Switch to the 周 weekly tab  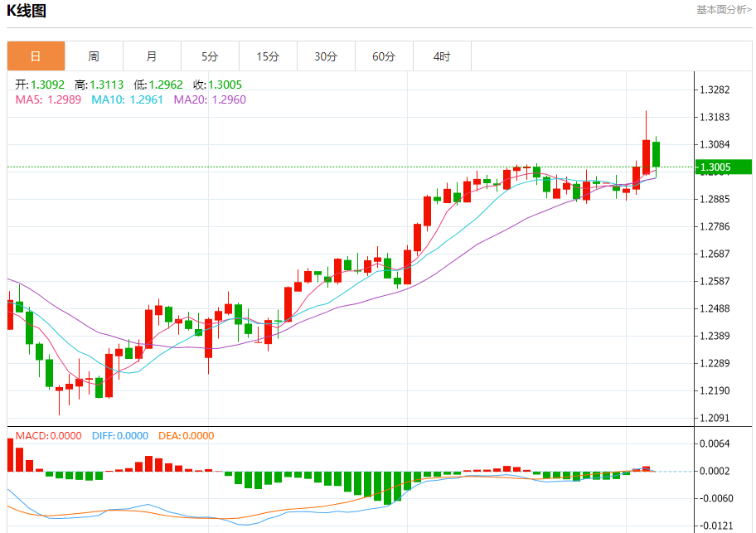(x=94, y=56)
